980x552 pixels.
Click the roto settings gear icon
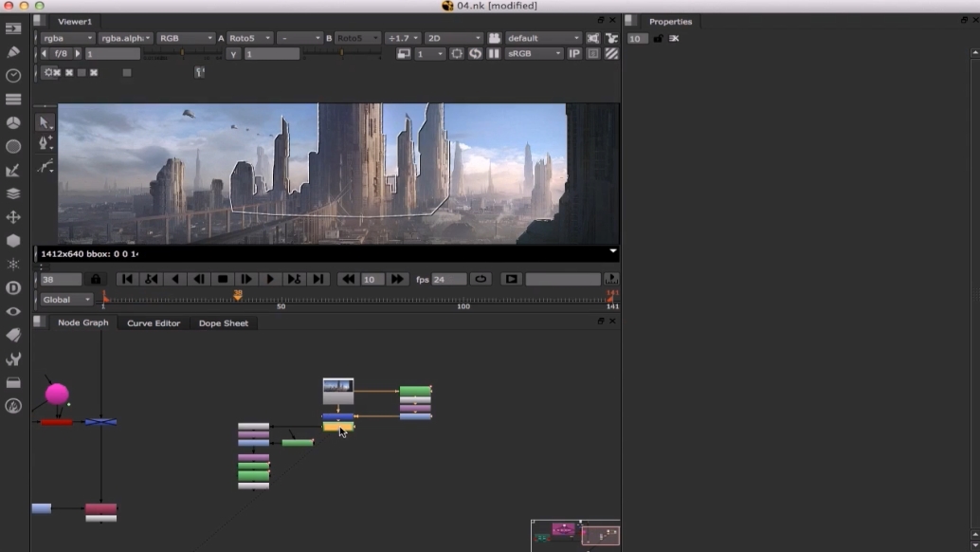coord(48,72)
